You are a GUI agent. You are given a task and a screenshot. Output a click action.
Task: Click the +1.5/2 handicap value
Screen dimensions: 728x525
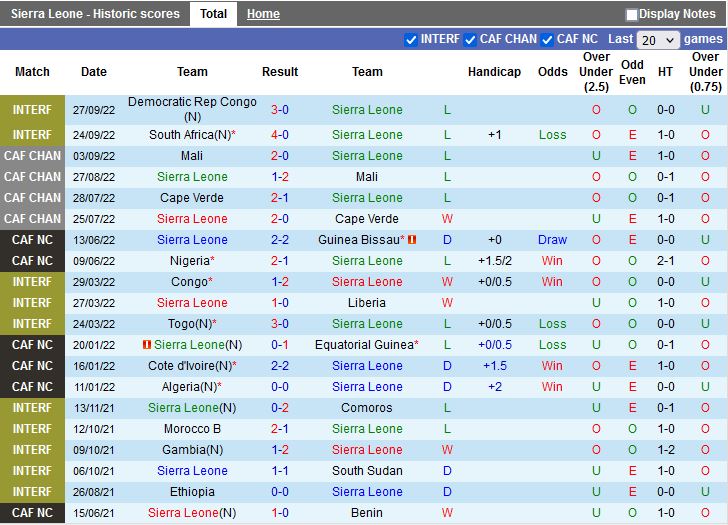(x=494, y=261)
